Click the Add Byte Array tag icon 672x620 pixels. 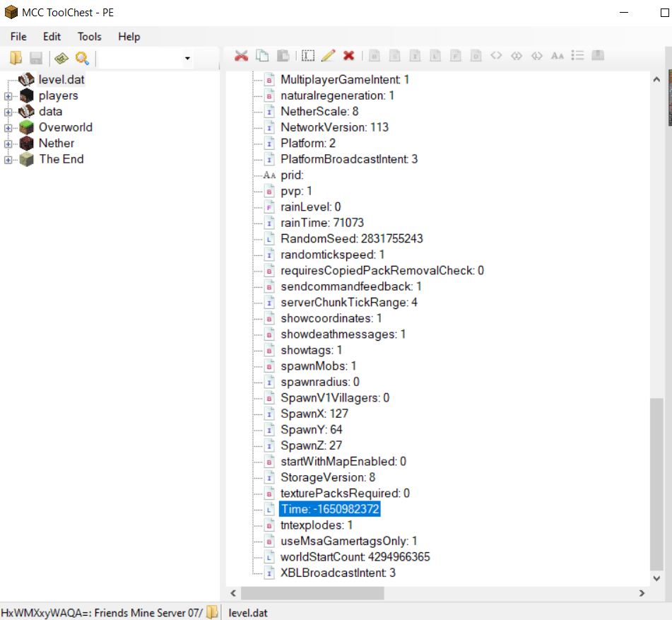496,55
